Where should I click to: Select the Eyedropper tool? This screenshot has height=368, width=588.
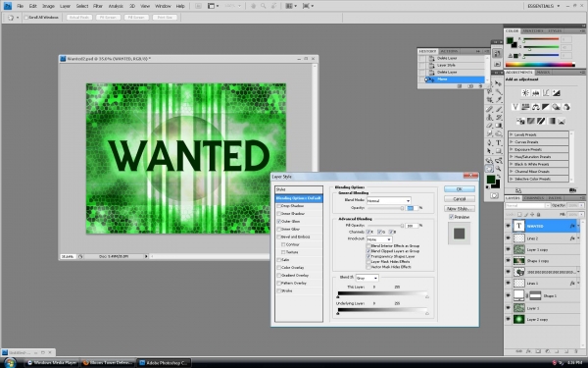point(499,100)
